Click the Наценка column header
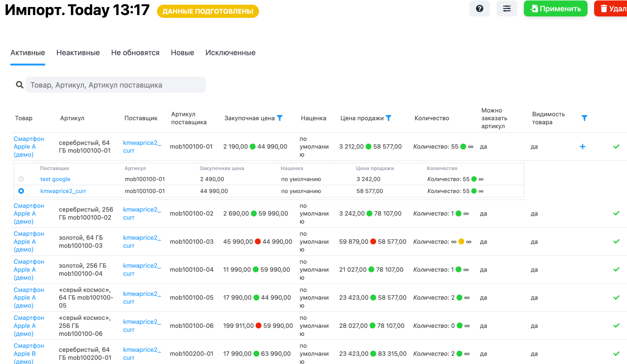The height and width of the screenshot is (364, 627). [313, 118]
